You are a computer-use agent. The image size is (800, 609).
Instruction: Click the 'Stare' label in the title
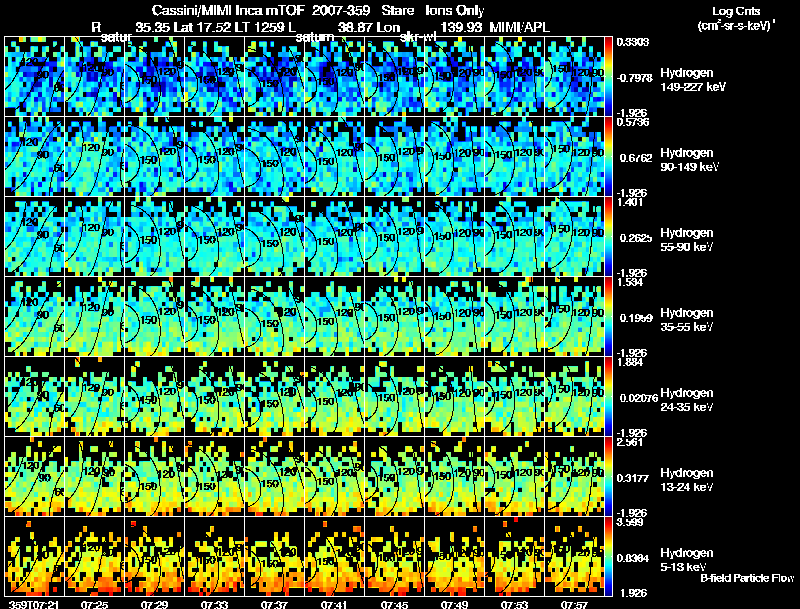397,11
